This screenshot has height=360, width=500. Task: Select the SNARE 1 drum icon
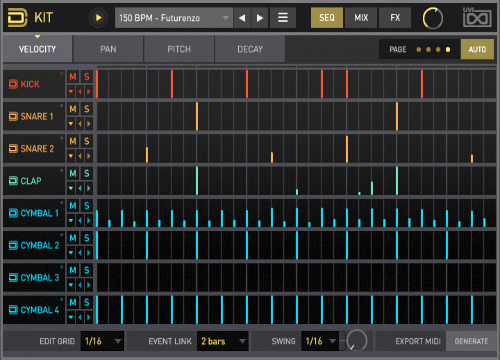(x=13, y=116)
